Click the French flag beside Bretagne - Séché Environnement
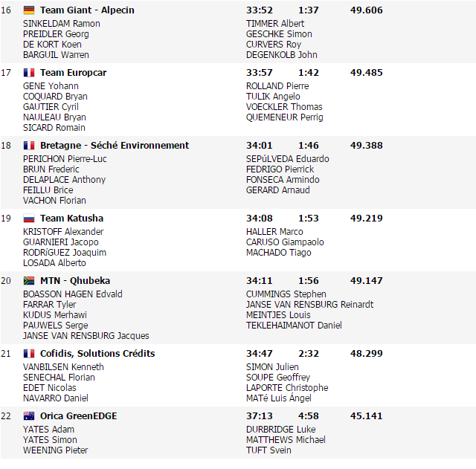This screenshot has height=469, width=476. [x=29, y=146]
